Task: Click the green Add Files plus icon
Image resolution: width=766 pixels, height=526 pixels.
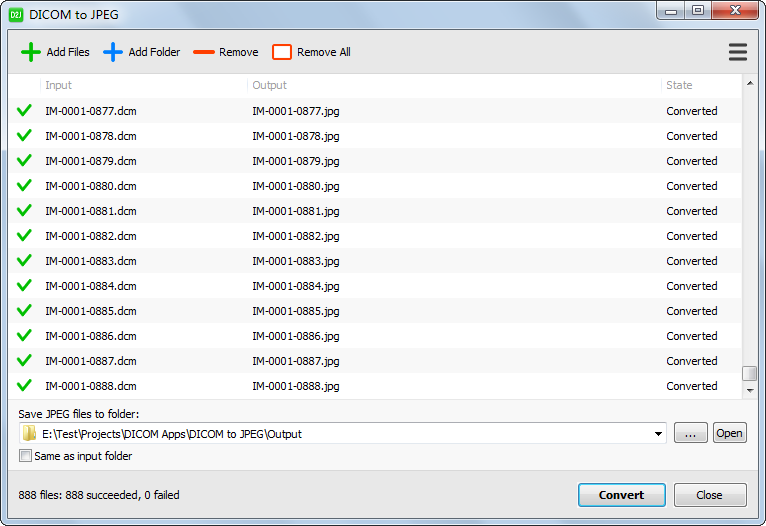Action: [x=31, y=52]
